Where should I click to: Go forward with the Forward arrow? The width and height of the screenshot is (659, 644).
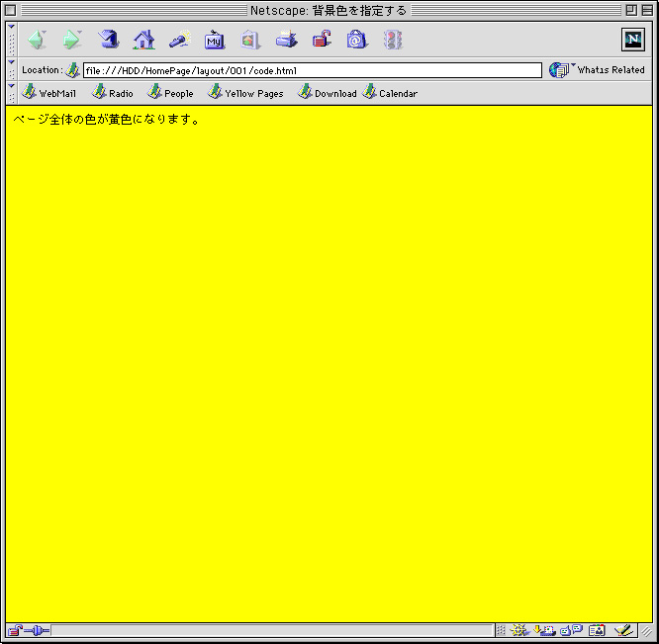click(72, 40)
